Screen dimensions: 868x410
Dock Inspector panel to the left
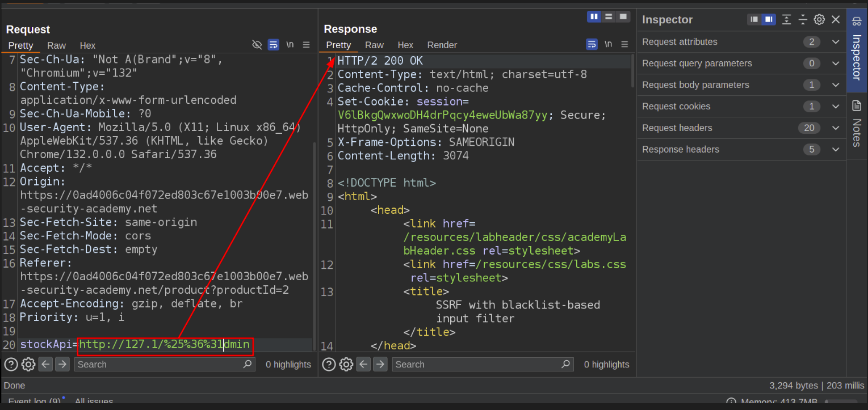tap(754, 19)
